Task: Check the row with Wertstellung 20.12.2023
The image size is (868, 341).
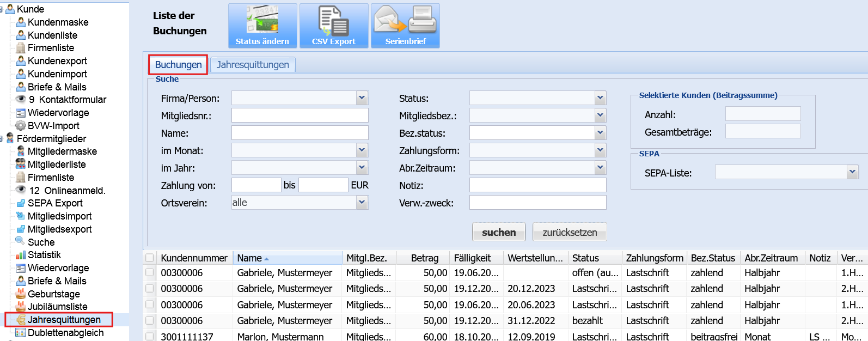Action: click(x=150, y=288)
